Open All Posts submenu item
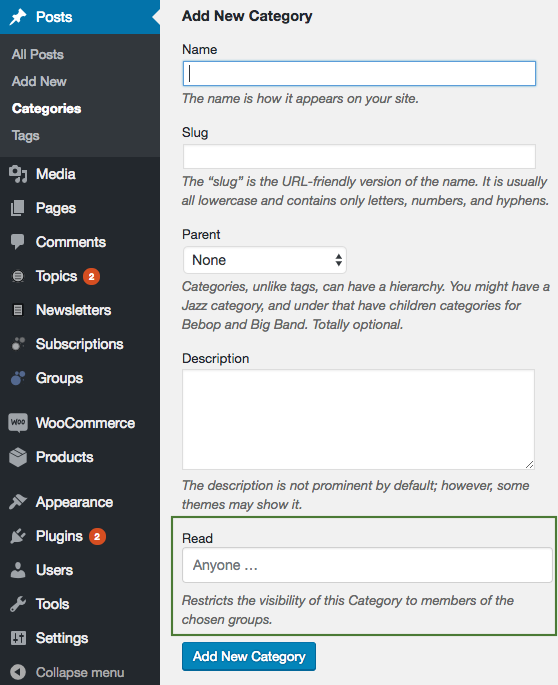Image resolution: width=558 pixels, height=685 pixels. tap(38, 55)
